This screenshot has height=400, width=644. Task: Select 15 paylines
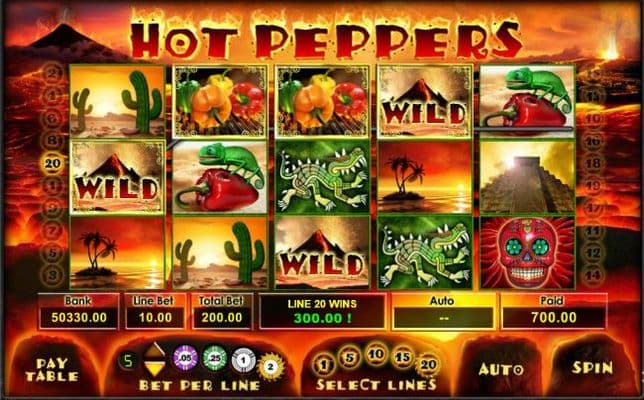click(402, 357)
